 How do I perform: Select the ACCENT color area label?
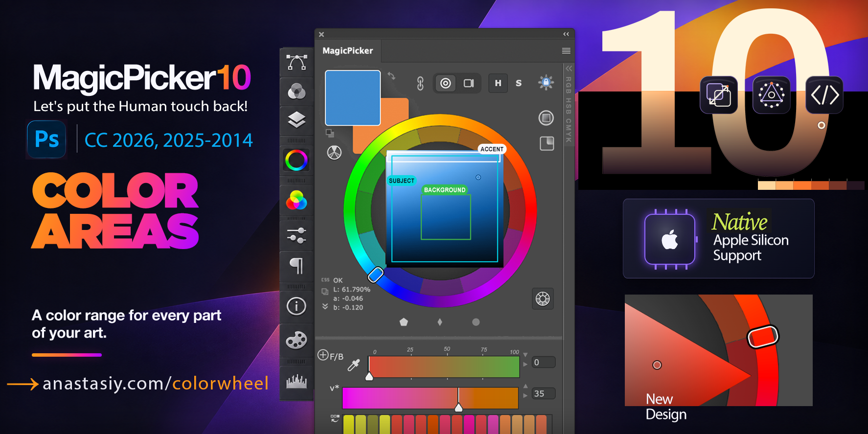[492, 149]
